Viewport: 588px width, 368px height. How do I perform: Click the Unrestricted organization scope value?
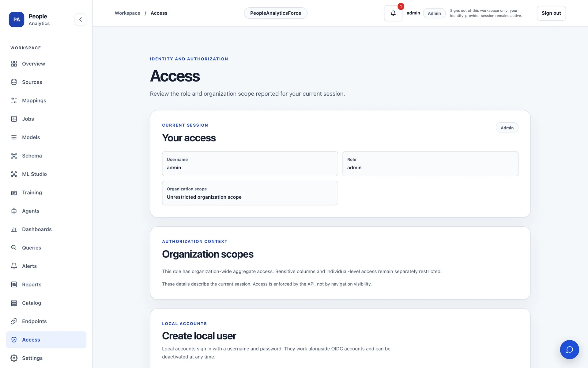point(204,197)
